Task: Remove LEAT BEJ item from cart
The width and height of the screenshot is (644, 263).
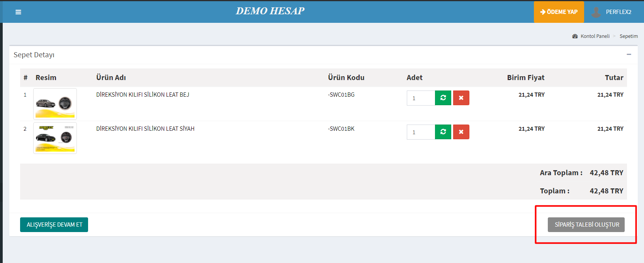Action: 461,98
